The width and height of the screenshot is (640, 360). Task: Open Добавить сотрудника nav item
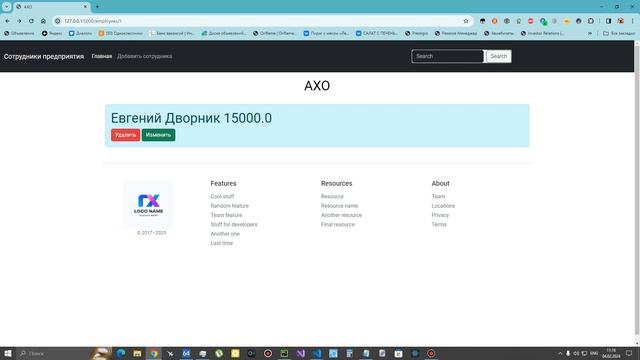pos(144,56)
